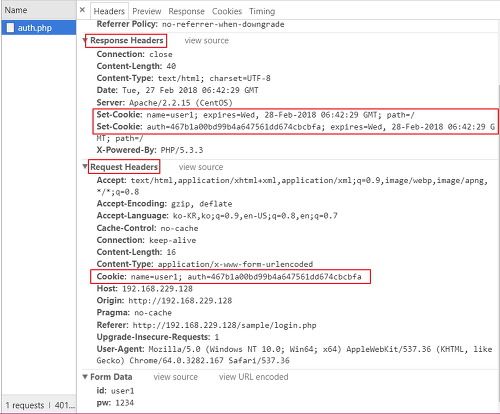Collapse the Request Headers section

click(x=85, y=166)
